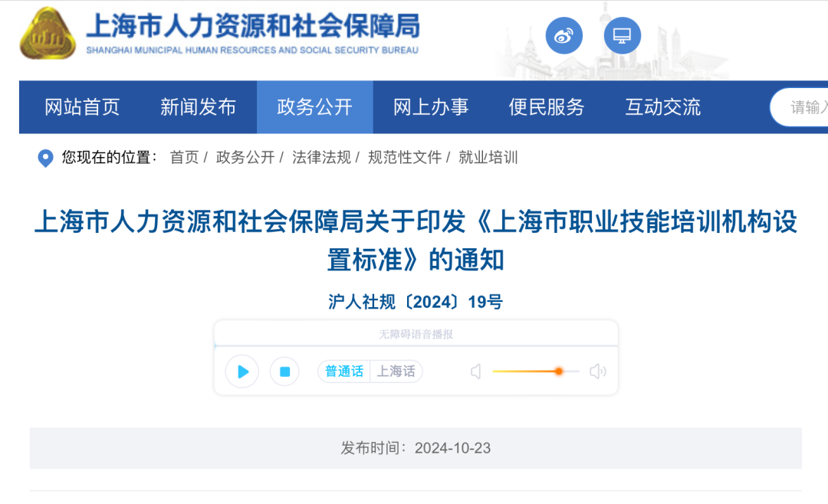Go to 政务公开 breadcrumb link

(245, 157)
